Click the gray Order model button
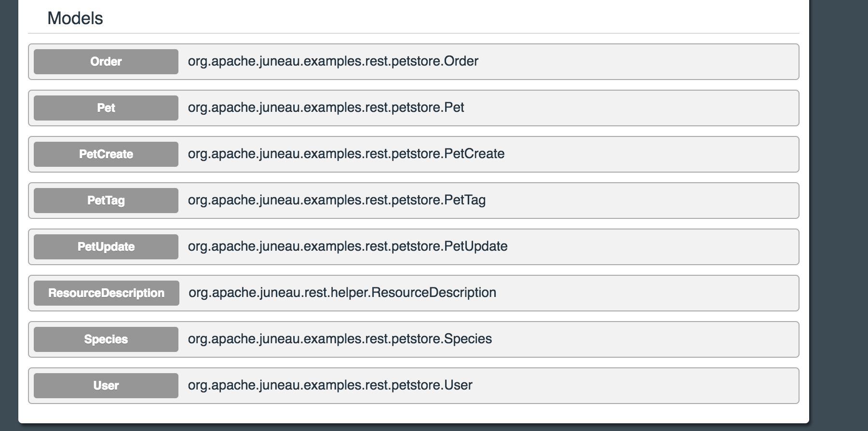Image resolution: width=868 pixels, height=431 pixels. tap(106, 62)
